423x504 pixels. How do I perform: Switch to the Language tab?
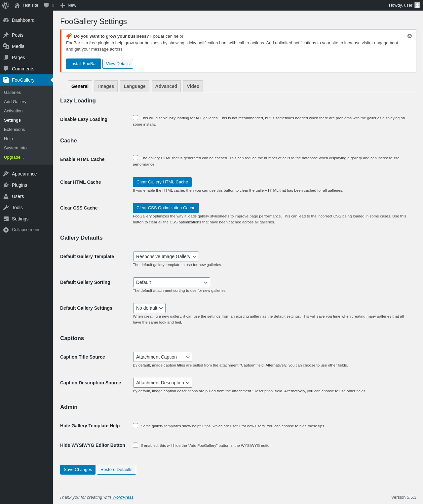pyautogui.click(x=135, y=86)
